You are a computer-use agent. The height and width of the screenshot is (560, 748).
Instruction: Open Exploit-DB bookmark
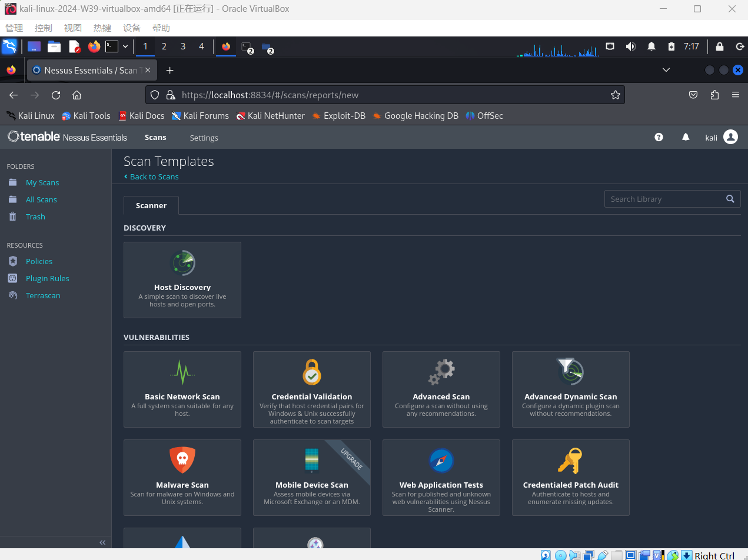point(338,116)
